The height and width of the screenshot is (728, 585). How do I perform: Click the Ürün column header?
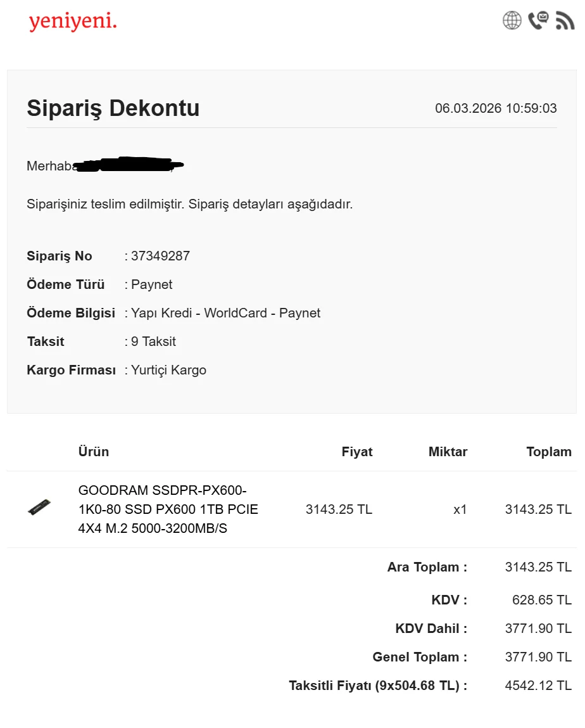point(94,452)
